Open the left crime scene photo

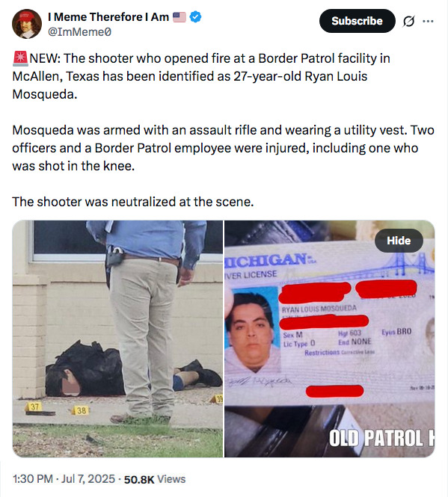click(117, 339)
